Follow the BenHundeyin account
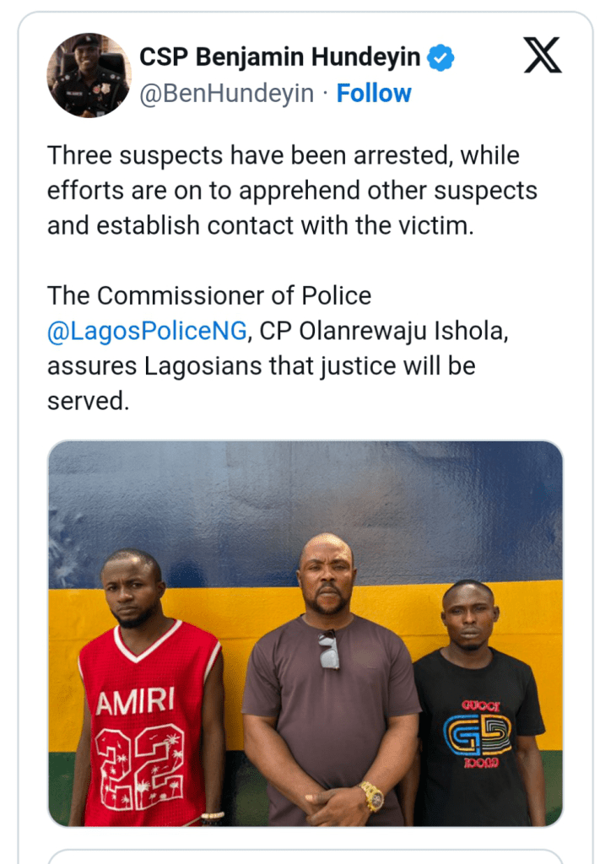 pos(374,93)
